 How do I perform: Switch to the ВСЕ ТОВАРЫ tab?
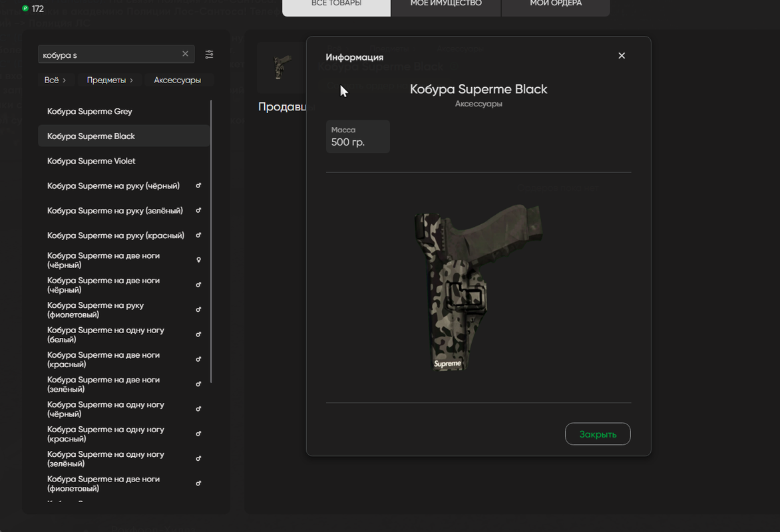point(336,6)
